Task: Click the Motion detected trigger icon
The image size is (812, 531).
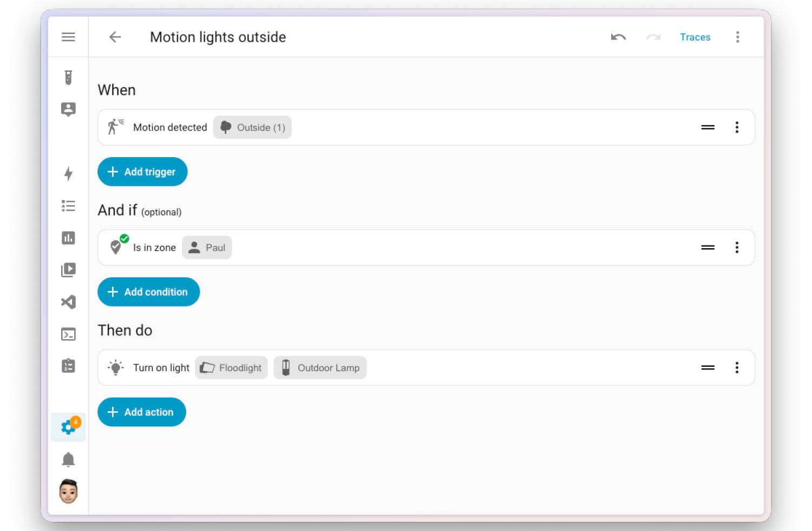Action: (115, 127)
